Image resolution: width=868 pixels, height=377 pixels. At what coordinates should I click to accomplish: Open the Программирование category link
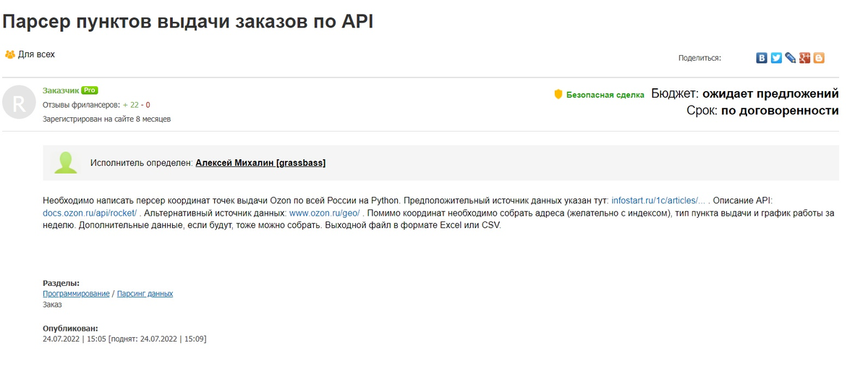pos(76,294)
